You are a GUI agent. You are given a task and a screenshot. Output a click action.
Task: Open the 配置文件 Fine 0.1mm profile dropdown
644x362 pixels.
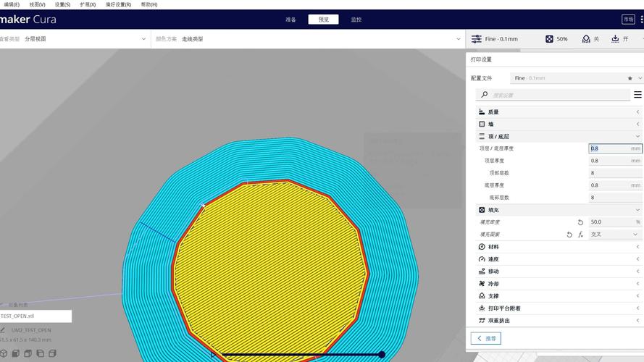tap(577, 78)
